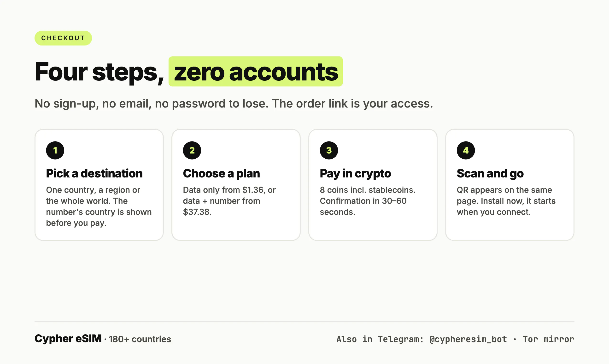
Task: Click the step 2 number badge
Action: point(192,150)
